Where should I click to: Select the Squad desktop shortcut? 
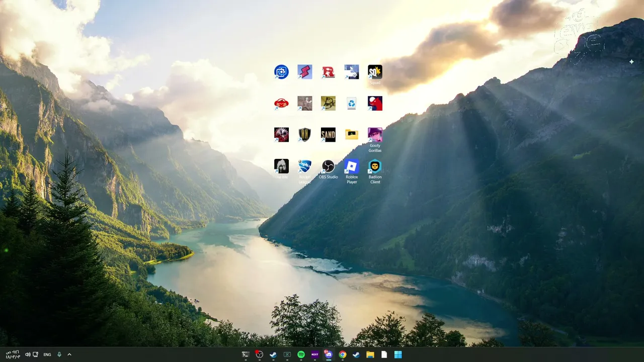375,74
